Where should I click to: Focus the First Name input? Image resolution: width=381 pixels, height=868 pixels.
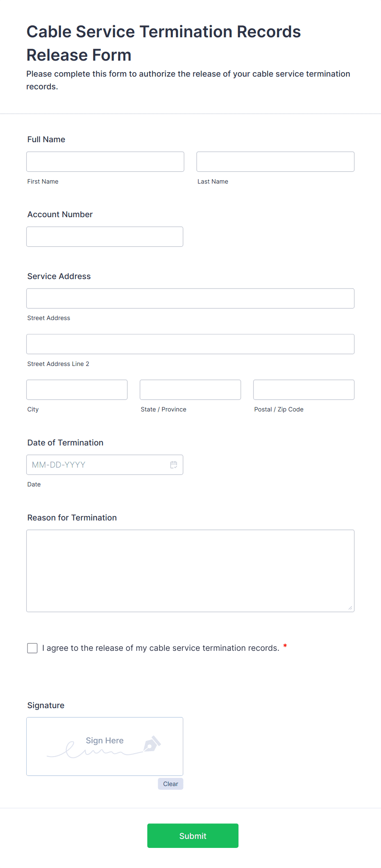point(105,162)
